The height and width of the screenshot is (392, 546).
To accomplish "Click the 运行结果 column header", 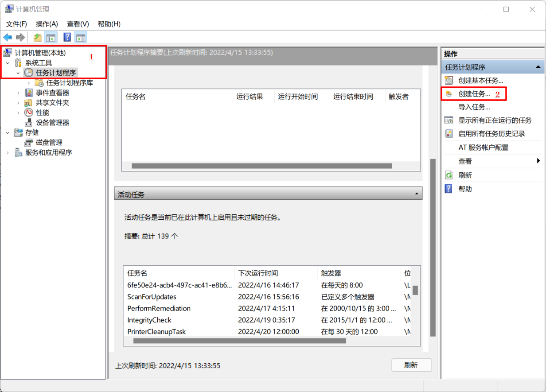I will click(x=253, y=97).
